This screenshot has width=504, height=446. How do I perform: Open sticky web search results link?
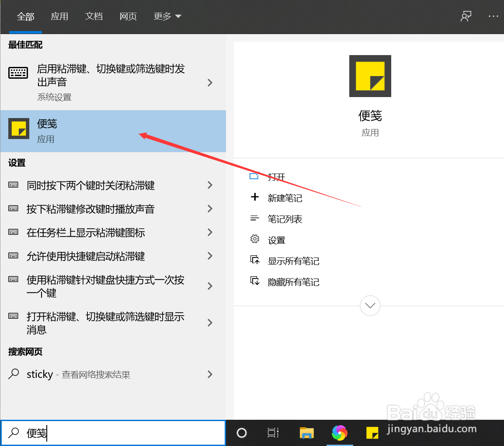click(x=87, y=374)
